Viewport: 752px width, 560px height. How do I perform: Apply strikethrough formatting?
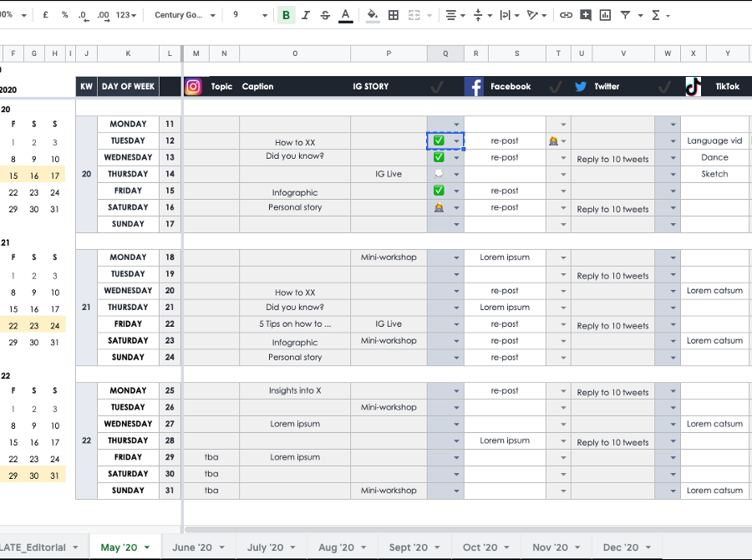325,15
